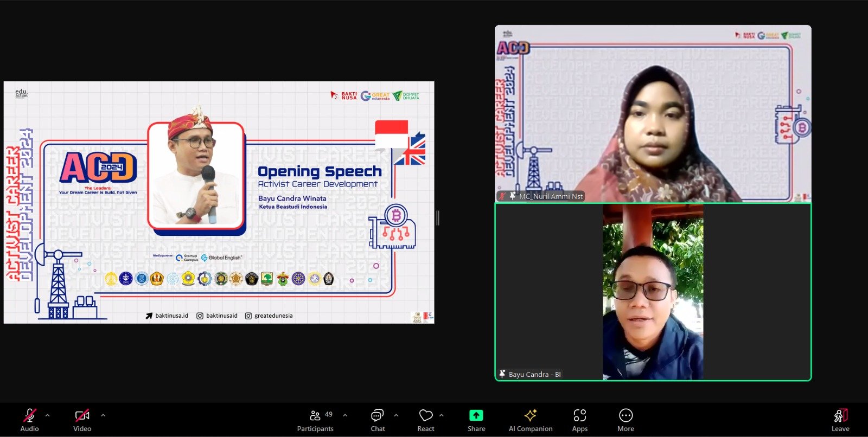Image resolution: width=868 pixels, height=437 pixels.
Task: Expand audio options arrow next to Audio
Action: 48,415
